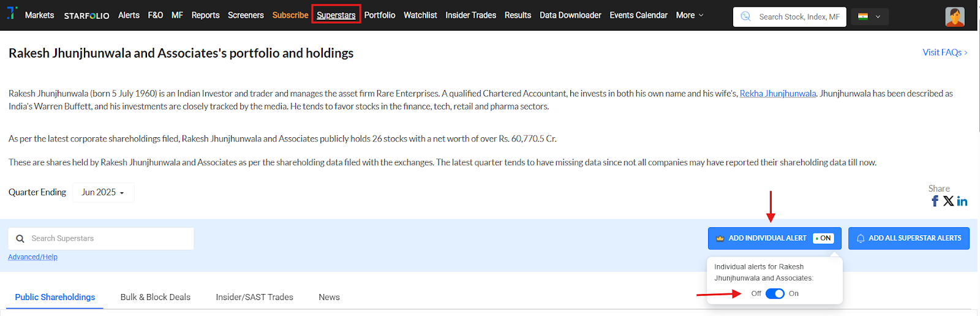Open the Rekha Jhunjhunwala link
Image resolution: width=980 pixels, height=316 pixels.
pos(777,94)
